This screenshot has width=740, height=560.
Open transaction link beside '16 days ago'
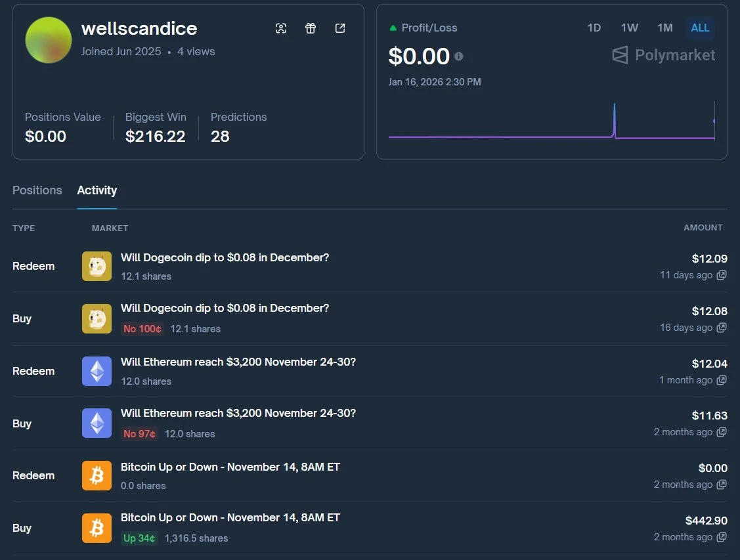point(721,328)
